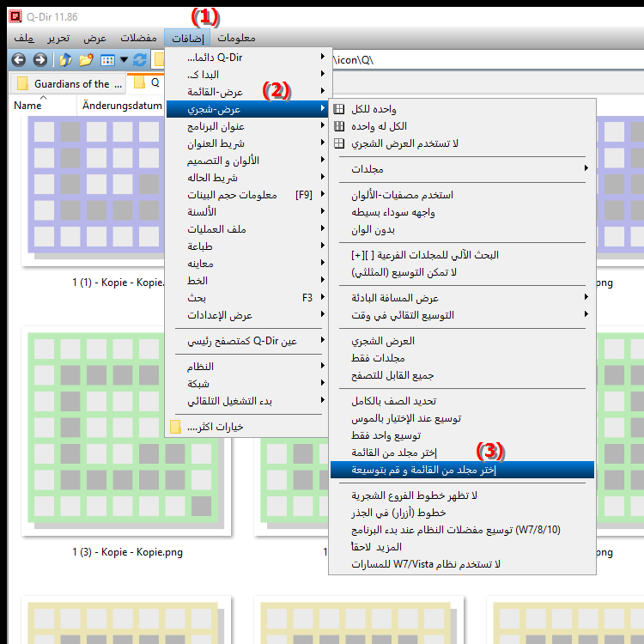This screenshot has height=644, width=644.
Task: Expand the الألوان و التصميم submenu
Action: [x=247, y=161]
